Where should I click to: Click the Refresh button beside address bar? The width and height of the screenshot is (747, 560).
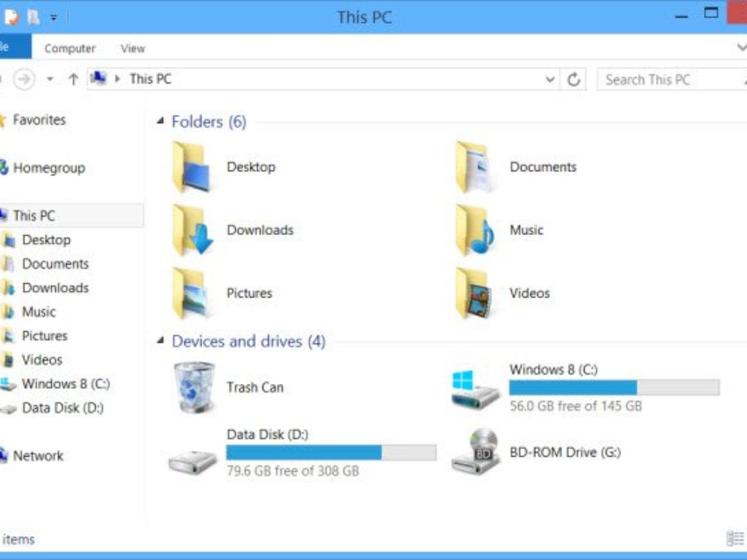[x=573, y=79]
